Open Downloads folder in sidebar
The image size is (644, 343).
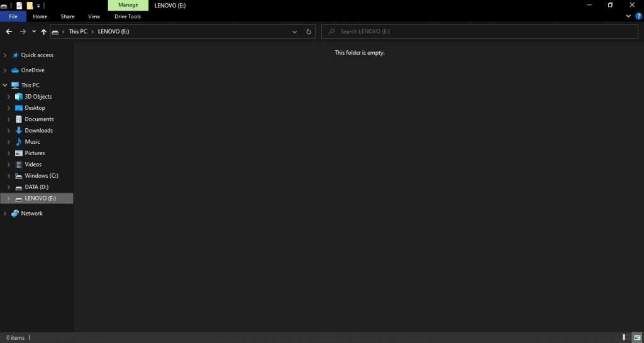tap(38, 131)
